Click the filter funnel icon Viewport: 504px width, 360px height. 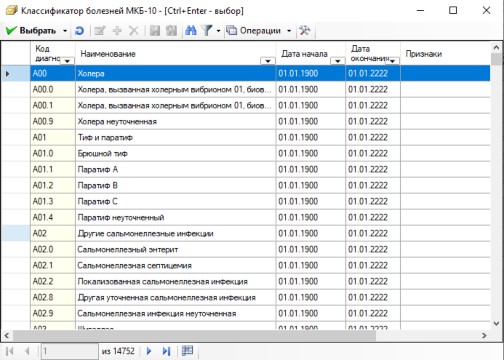tap(207, 31)
